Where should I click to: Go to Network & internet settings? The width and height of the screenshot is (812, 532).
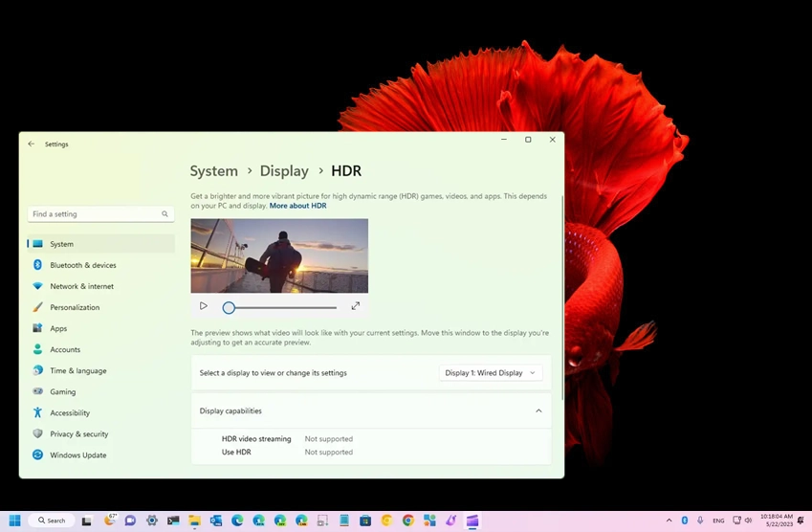coord(81,286)
